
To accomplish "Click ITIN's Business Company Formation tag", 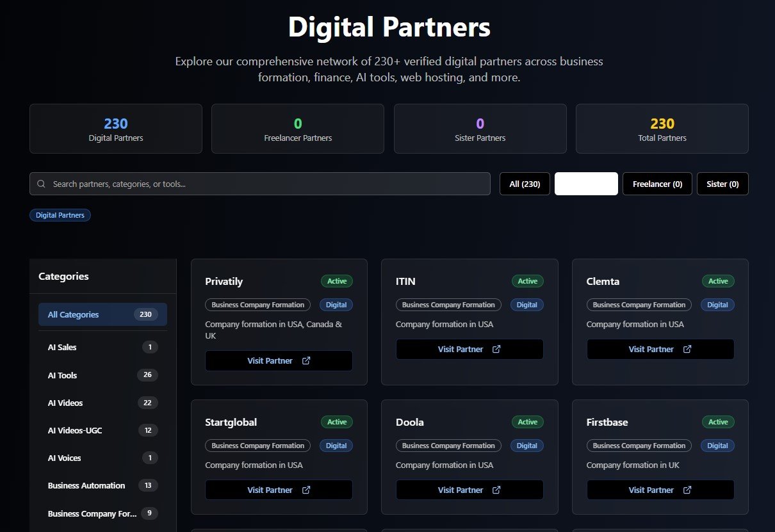I will coord(448,305).
